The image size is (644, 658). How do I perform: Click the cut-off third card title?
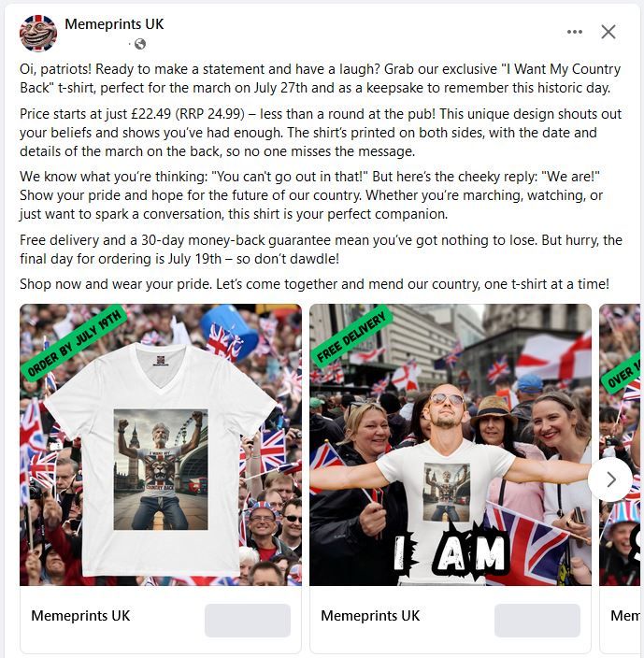[625, 616]
